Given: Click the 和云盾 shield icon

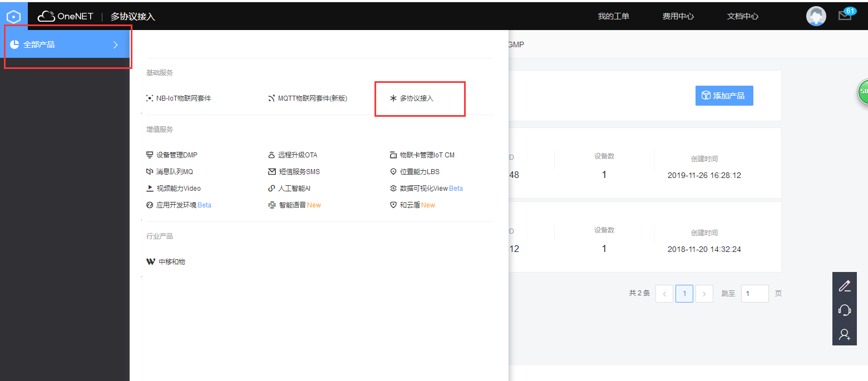Looking at the screenshot, I should 393,205.
